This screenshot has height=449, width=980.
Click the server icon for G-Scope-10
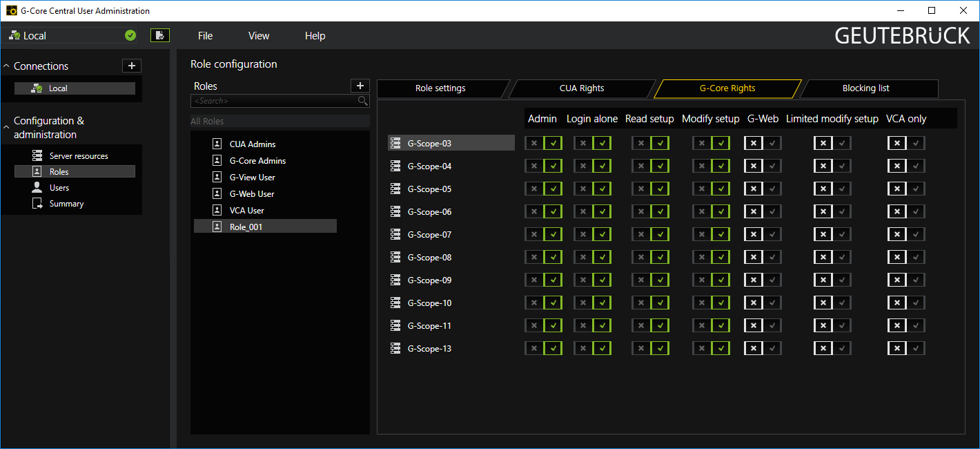point(395,303)
